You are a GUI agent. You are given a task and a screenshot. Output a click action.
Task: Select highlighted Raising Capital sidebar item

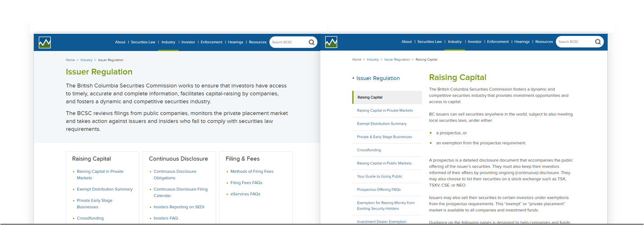click(x=387, y=97)
